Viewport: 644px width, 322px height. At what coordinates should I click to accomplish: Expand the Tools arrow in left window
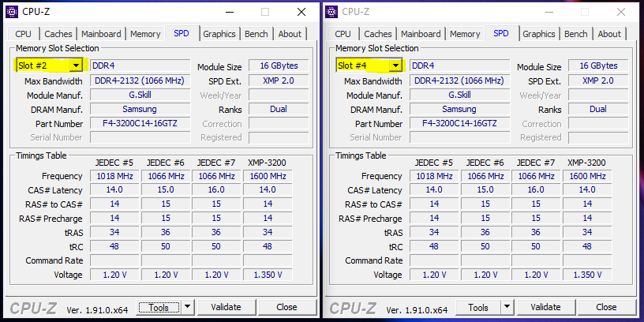click(187, 307)
